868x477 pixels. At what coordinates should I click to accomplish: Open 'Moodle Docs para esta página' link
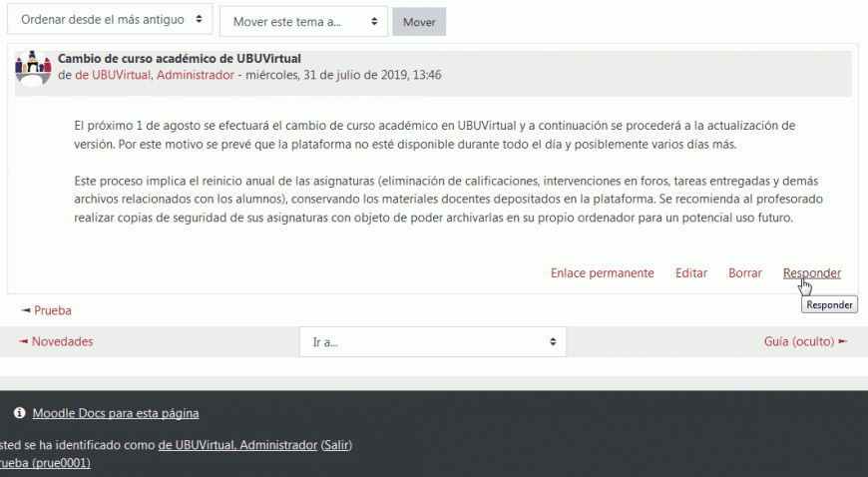pos(116,413)
